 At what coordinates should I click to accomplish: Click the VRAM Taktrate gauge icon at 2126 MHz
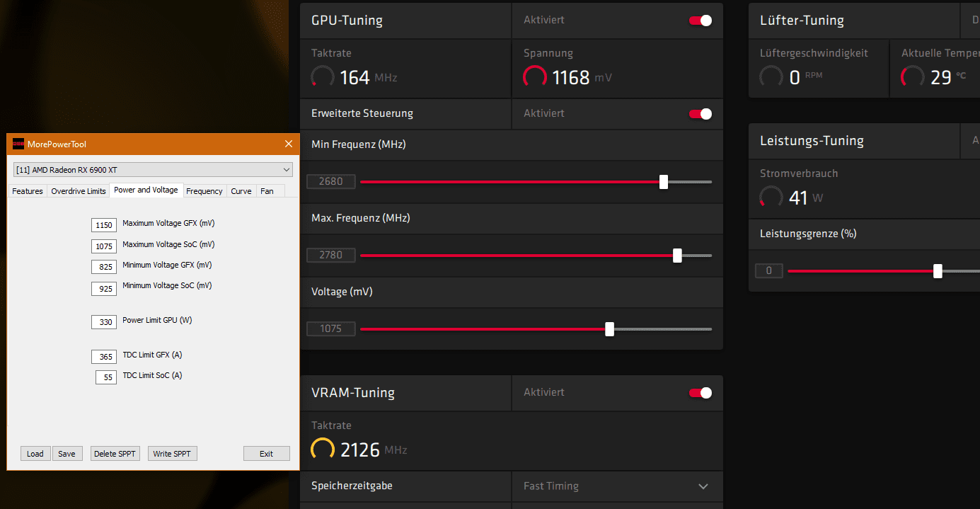click(323, 450)
